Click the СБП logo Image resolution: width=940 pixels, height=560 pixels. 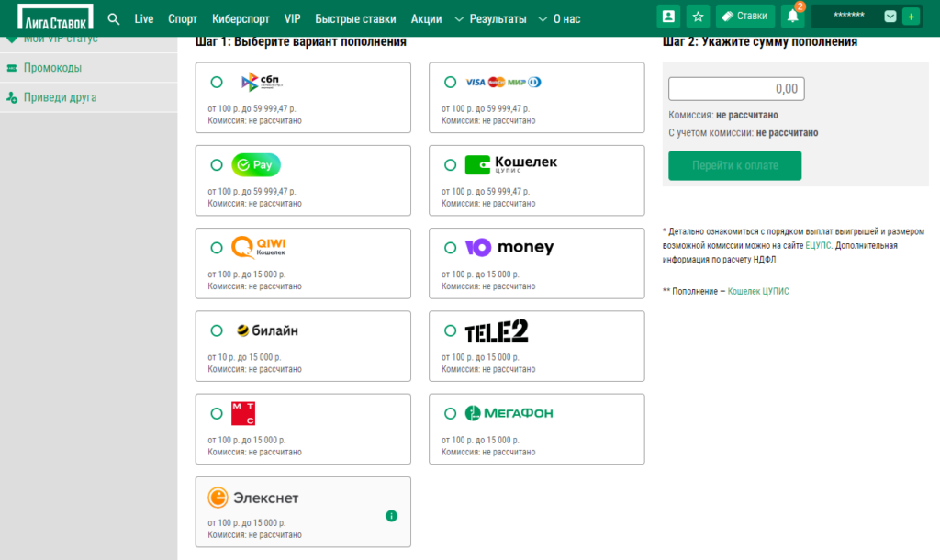262,82
